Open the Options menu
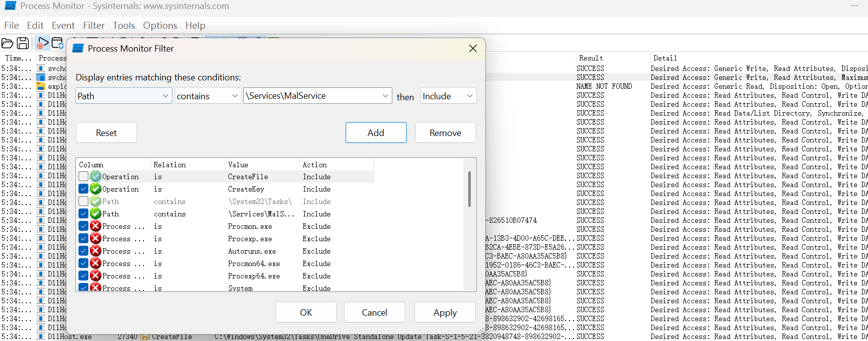This screenshot has height=341, width=868. [160, 25]
